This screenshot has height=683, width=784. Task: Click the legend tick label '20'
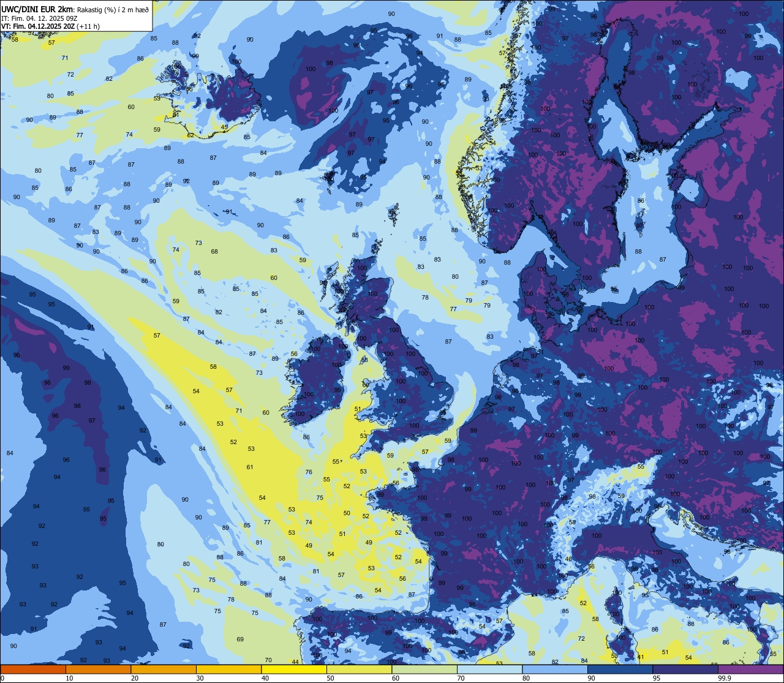click(x=135, y=678)
